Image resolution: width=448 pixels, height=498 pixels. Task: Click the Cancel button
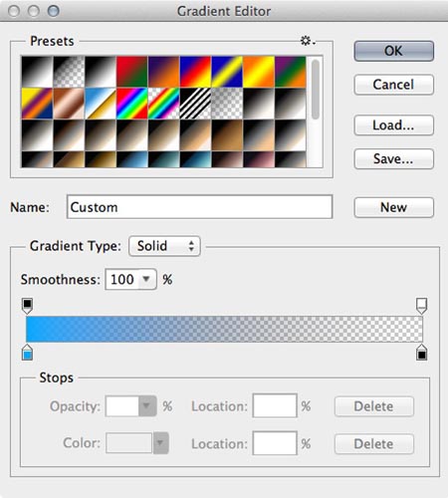coord(394,85)
